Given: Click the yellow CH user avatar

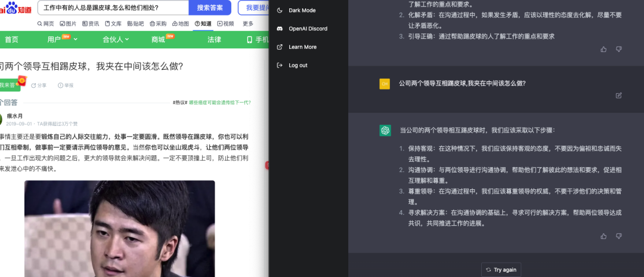Looking at the screenshot, I should coord(385,84).
